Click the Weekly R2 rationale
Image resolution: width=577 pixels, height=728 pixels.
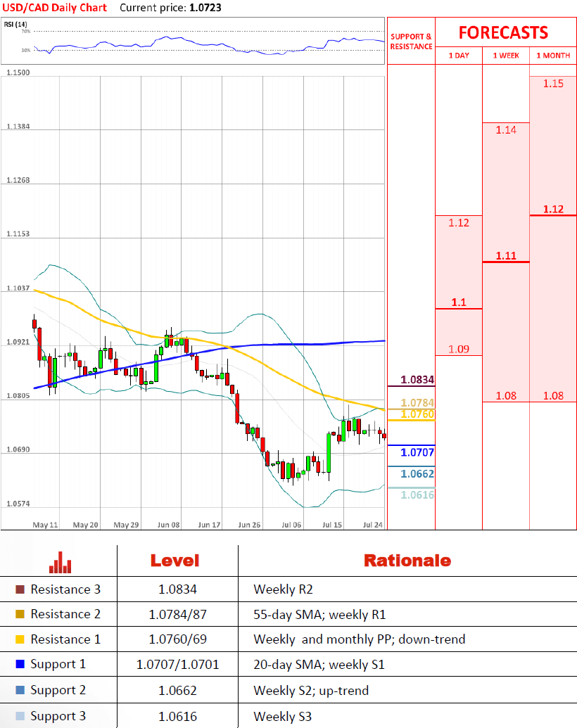pos(283,589)
